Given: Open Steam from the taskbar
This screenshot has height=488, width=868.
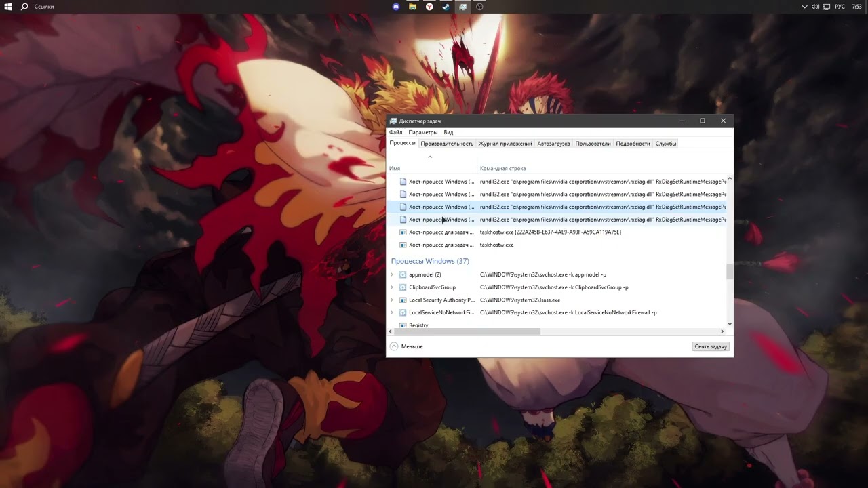Looking at the screenshot, I should [x=446, y=7].
